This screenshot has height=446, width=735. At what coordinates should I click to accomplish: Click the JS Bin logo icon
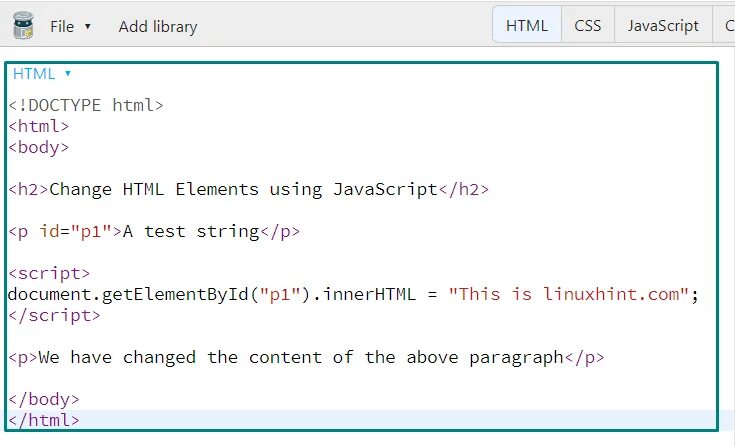pyautogui.click(x=23, y=25)
